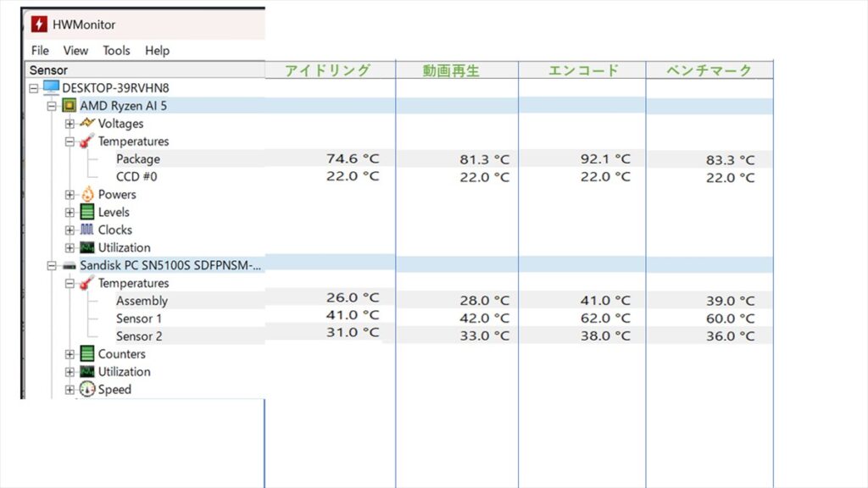Select the Sensor 1 row label
Viewport: 868px width, 488px height.
139,319
